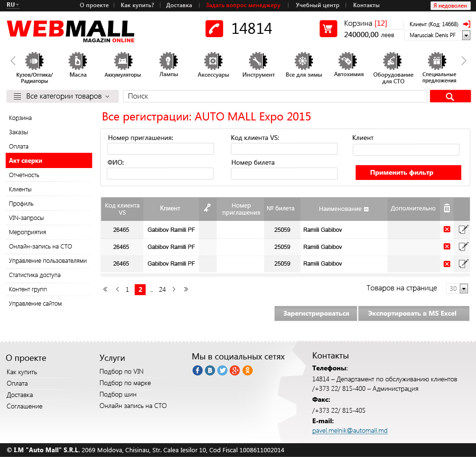This screenshot has height=457, width=476.
Task: Focus the Клиент filter field
Action: [x=406, y=149]
